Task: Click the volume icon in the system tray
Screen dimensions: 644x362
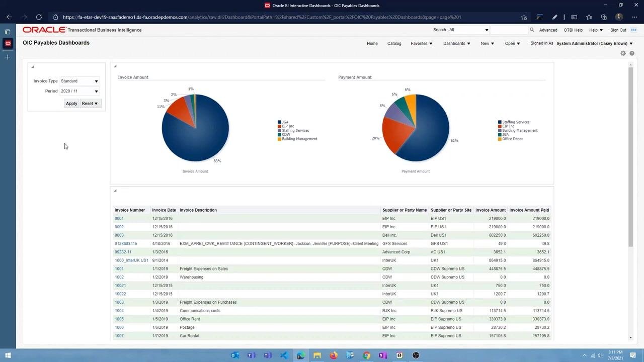Action: tap(601, 355)
